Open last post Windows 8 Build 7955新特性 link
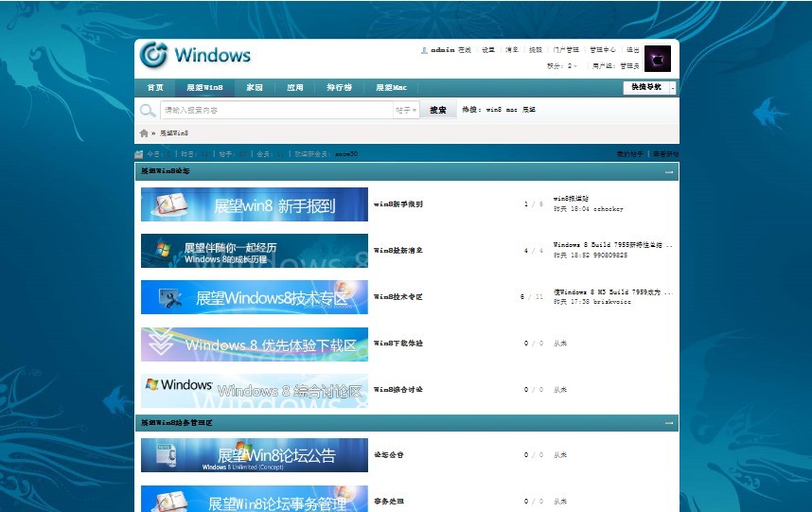The width and height of the screenshot is (812, 512). coord(613,245)
